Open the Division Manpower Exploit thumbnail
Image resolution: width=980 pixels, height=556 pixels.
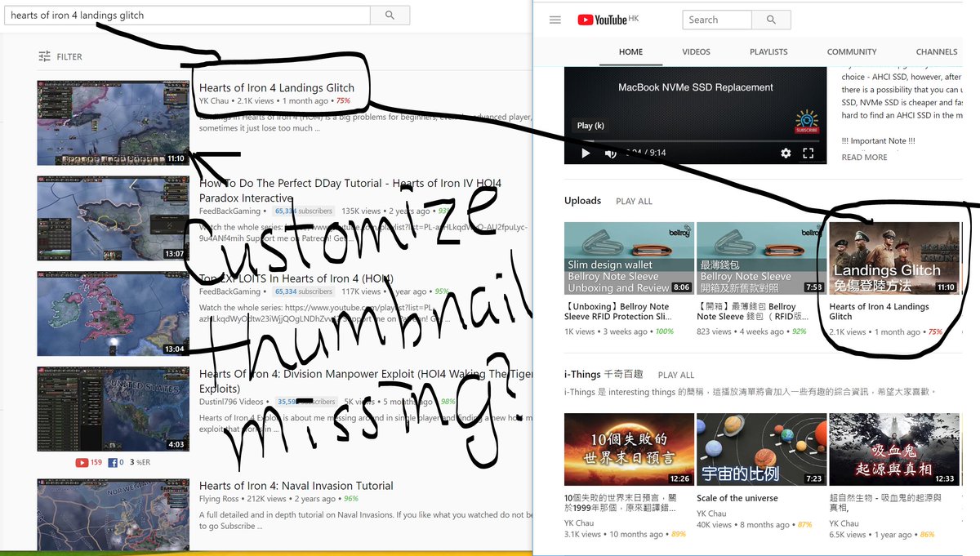coord(114,409)
